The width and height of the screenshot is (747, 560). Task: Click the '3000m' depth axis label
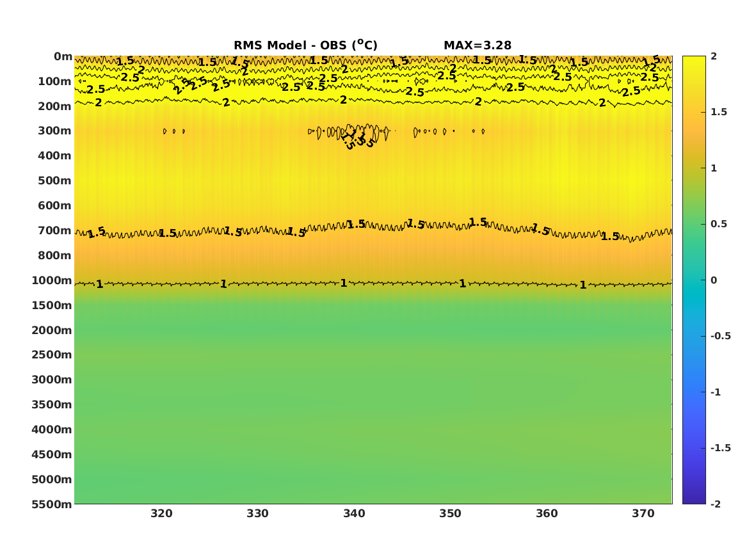pyautogui.click(x=52, y=380)
